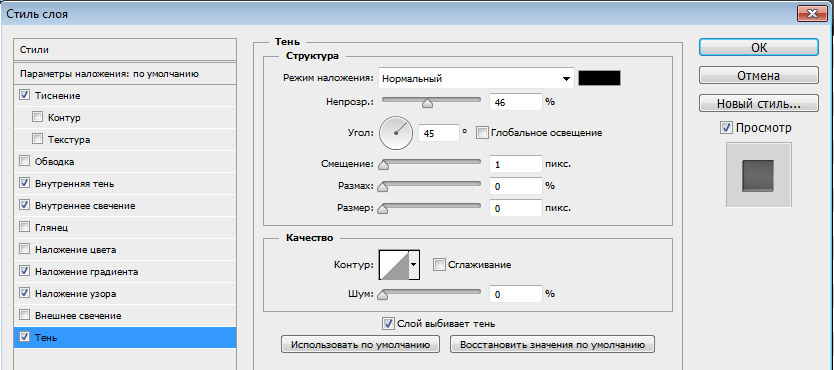
Task: Close the Стиль слоя dialog
Action: click(812, 14)
